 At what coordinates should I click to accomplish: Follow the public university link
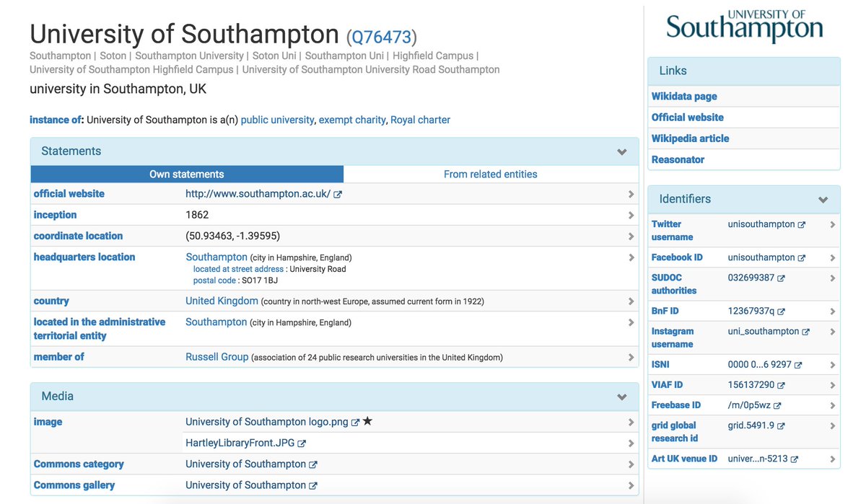(x=278, y=120)
